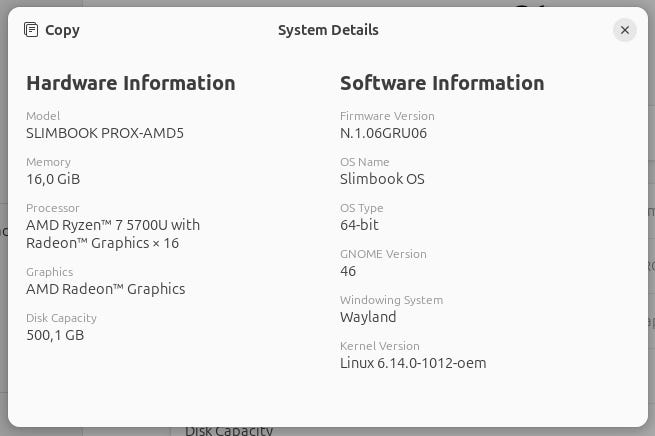Click the Hardware Information heading

coord(131,83)
